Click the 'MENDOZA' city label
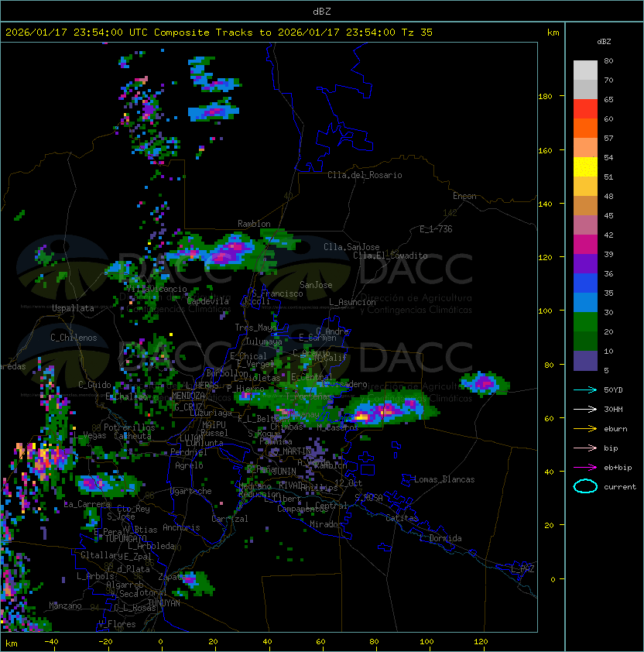The image size is (644, 652). [x=188, y=396]
